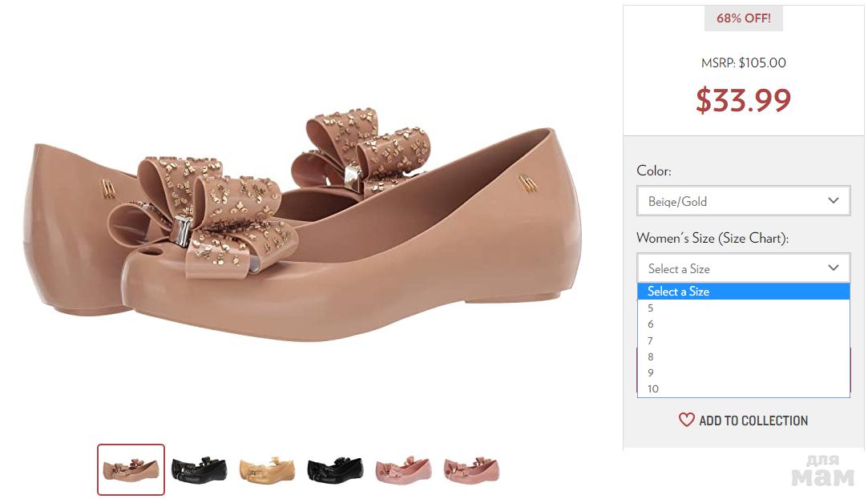868x499 pixels.
Task: Click the heart icon beside Add to Collection
Action: [x=686, y=420]
